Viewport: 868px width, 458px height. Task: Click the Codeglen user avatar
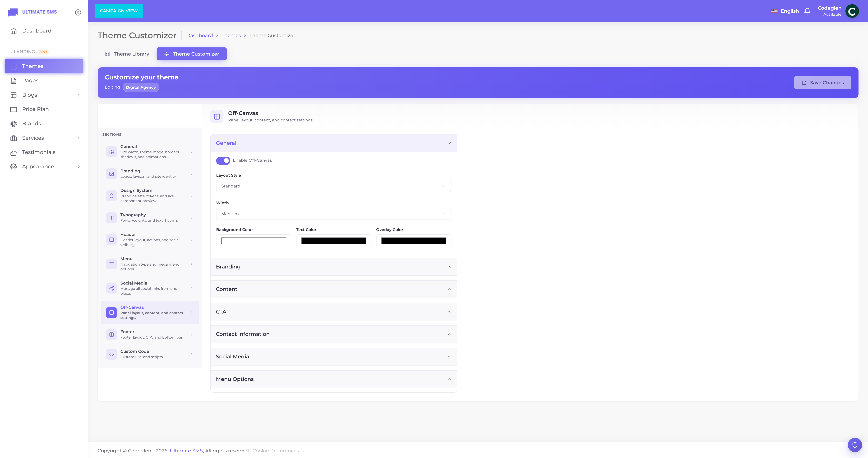click(852, 11)
